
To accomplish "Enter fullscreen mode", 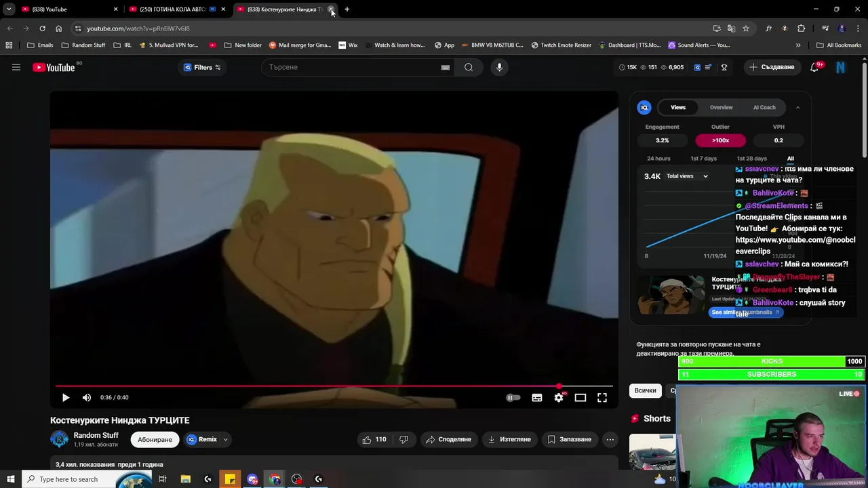I will (x=602, y=398).
